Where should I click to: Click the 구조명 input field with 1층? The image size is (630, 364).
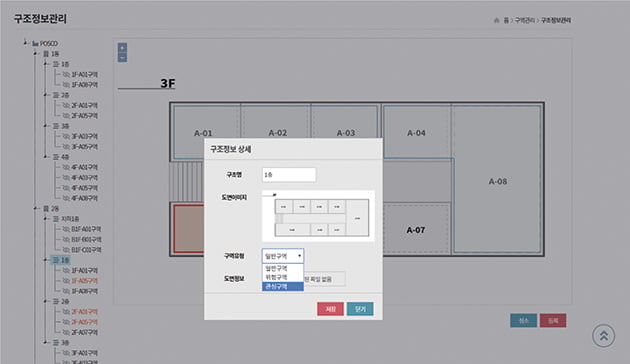pos(289,175)
